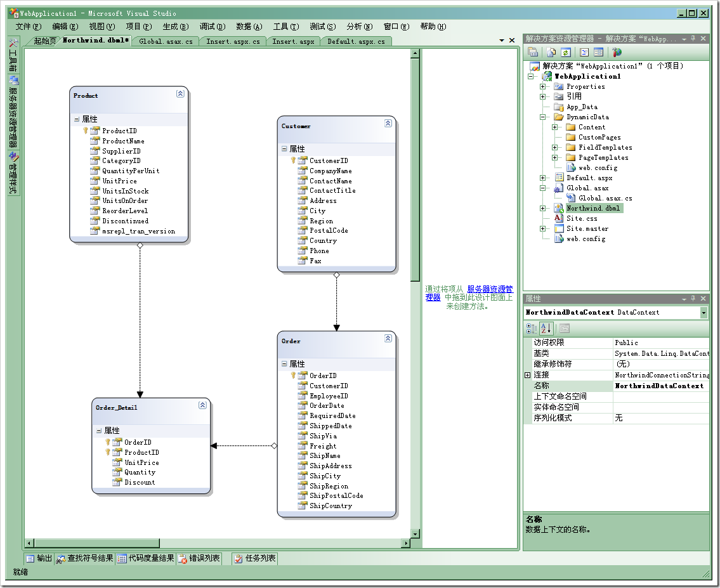Collapse Order_Detail entity with chevron icon
This screenshot has width=720, height=588.
[202, 405]
